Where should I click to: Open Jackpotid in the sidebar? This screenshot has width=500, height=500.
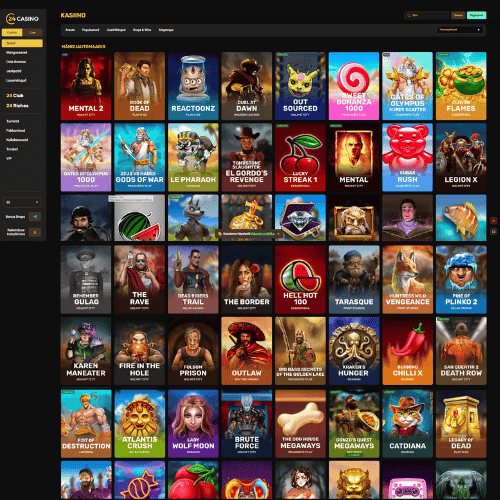pos(14,71)
